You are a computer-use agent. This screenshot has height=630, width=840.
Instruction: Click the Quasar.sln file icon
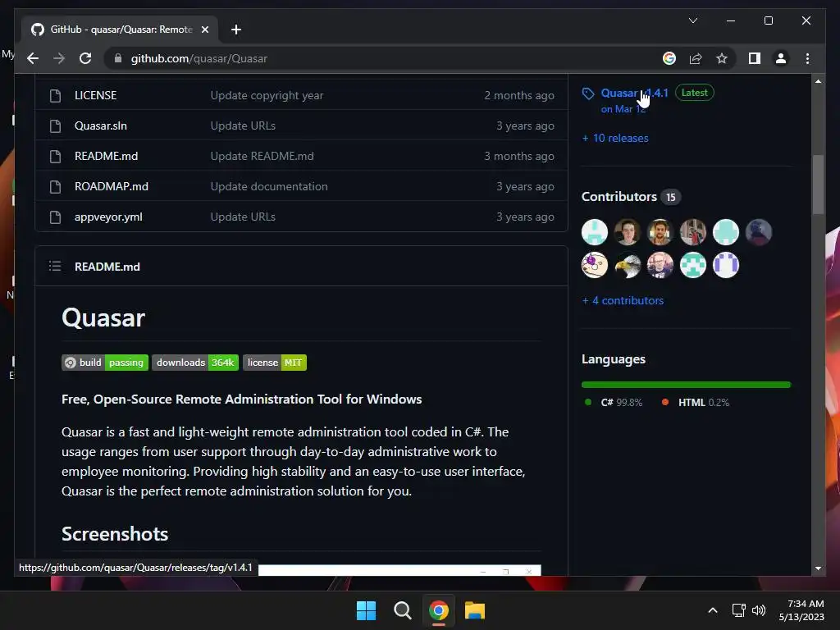point(55,126)
